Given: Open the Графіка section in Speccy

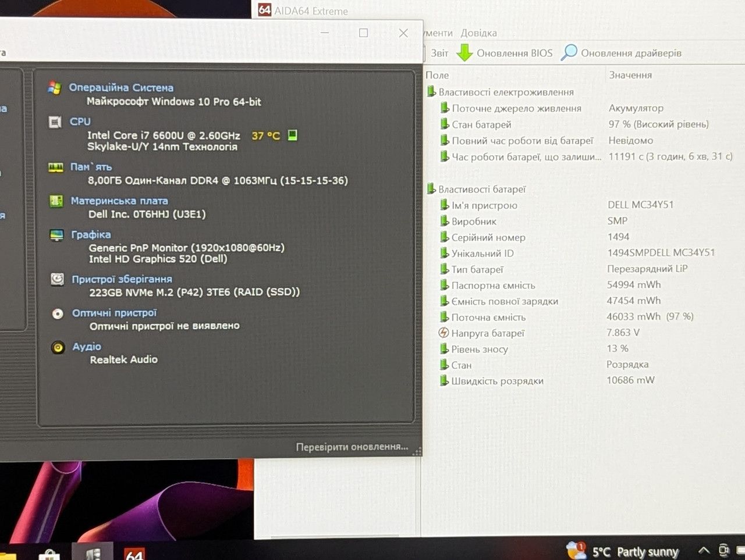Looking at the screenshot, I should coord(91,234).
